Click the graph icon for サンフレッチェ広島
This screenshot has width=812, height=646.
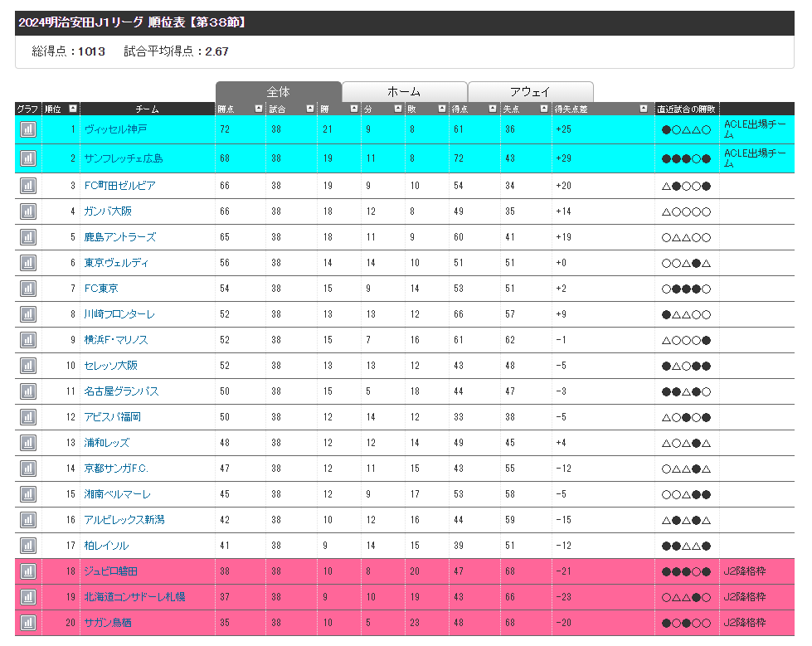[28, 158]
